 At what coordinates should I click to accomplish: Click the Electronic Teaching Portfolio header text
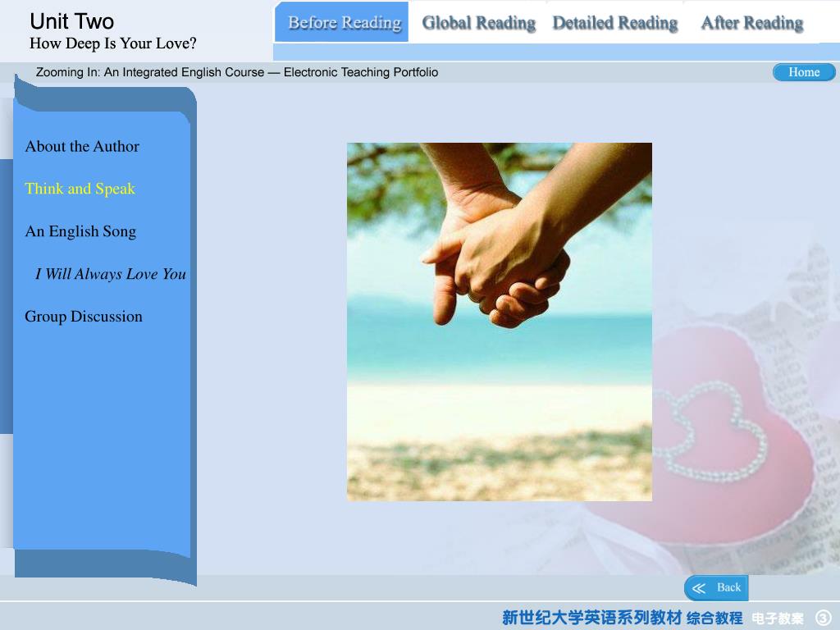(361, 72)
